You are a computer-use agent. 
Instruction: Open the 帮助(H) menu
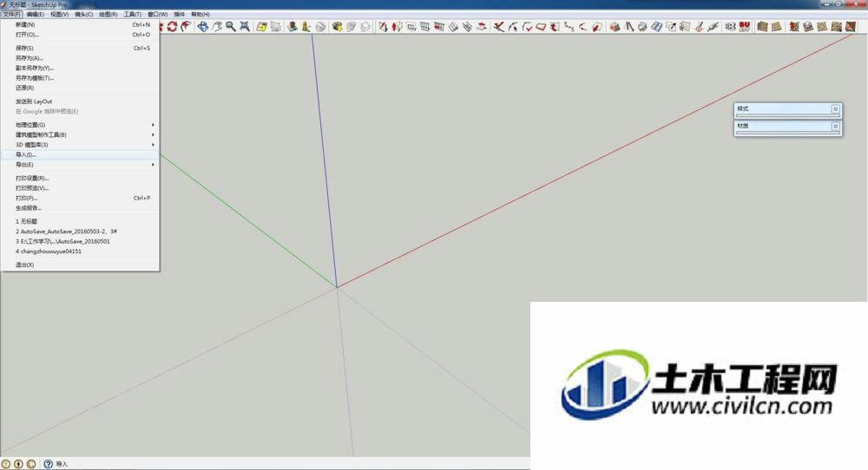pos(200,15)
